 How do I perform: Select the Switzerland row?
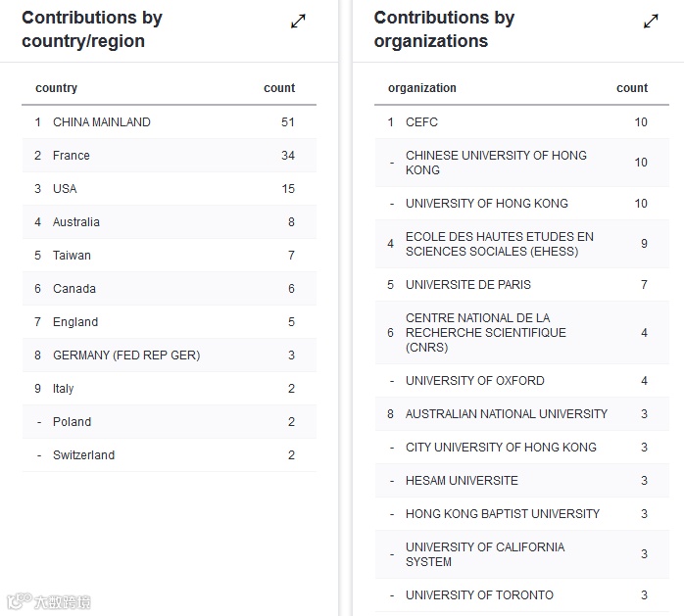pos(83,455)
